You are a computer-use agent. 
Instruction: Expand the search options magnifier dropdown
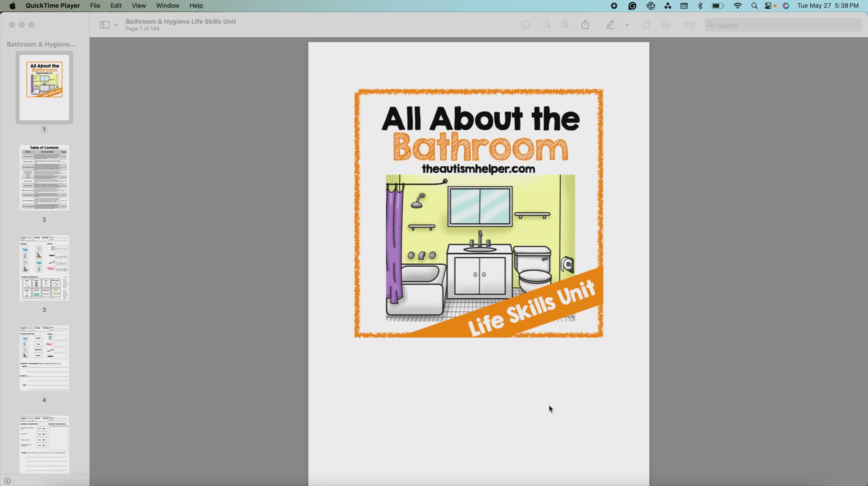[711, 25]
